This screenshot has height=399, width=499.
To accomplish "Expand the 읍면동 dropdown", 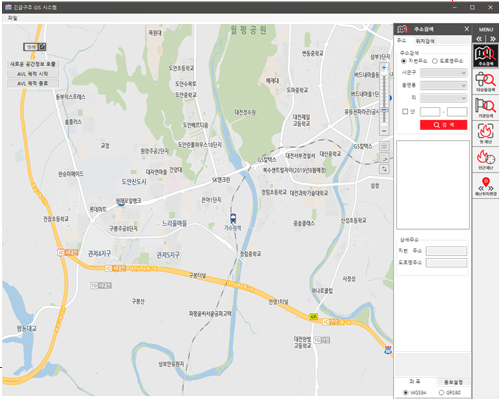I will (x=443, y=85).
